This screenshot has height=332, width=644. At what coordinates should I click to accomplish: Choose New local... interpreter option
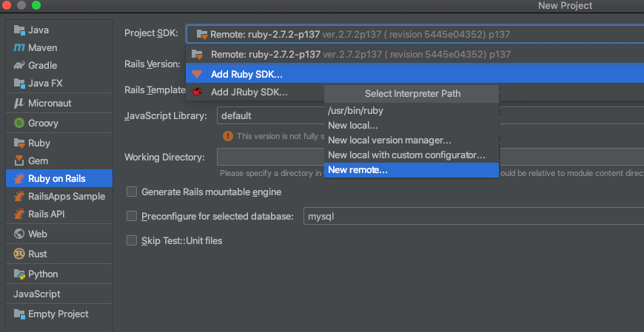pos(412,126)
